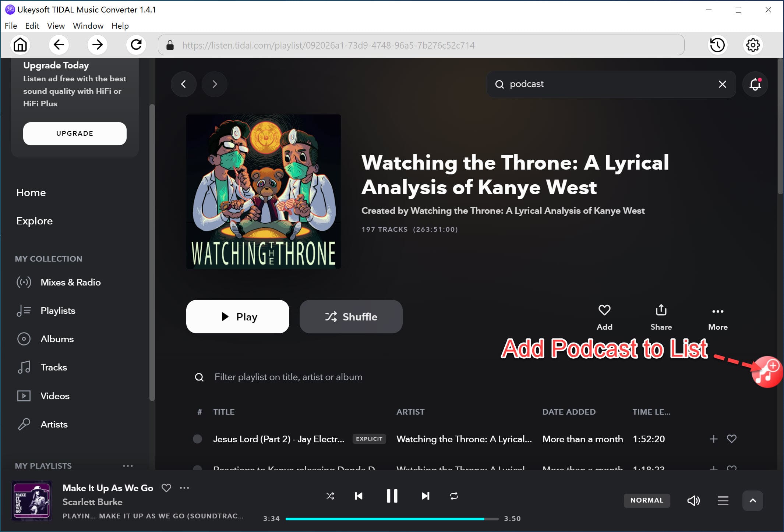Open the browsing history panel

pos(717,45)
